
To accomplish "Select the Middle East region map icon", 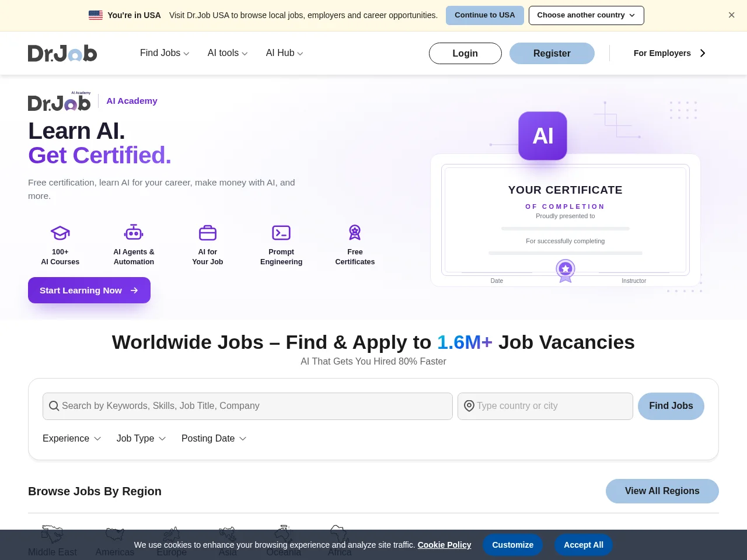I will (x=53, y=534).
